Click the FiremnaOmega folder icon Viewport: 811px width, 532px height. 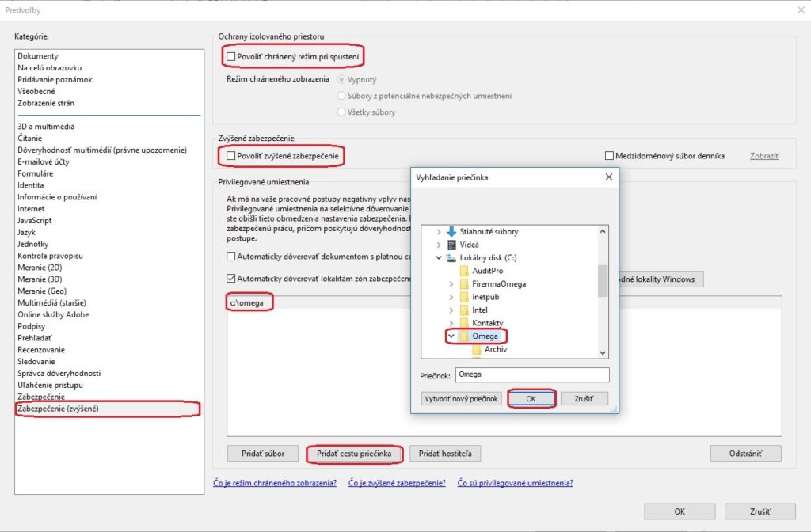pyautogui.click(x=464, y=283)
